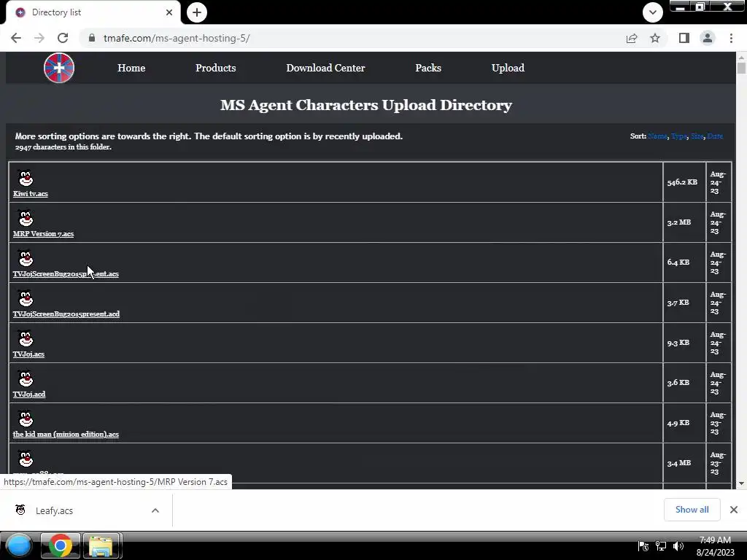
Task: Click the browser forward arrow
Action: pos(39,38)
